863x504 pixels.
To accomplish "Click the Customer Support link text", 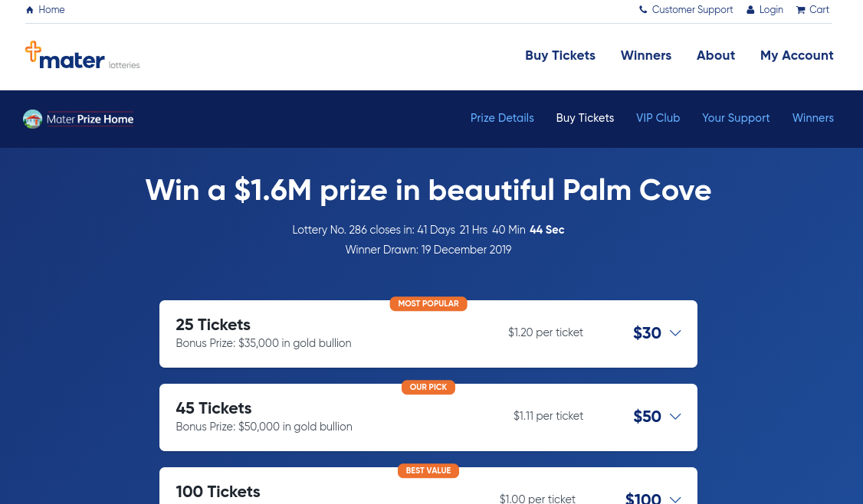I will click(692, 10).
